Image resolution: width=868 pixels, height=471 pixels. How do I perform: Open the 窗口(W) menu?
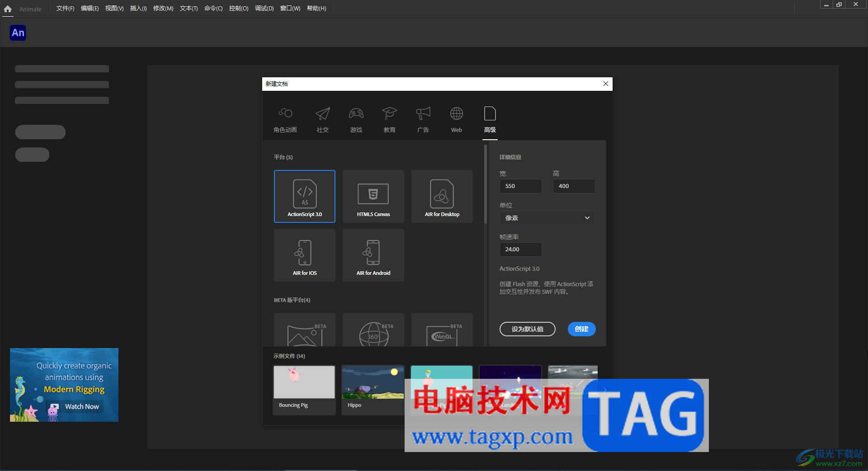290,9
